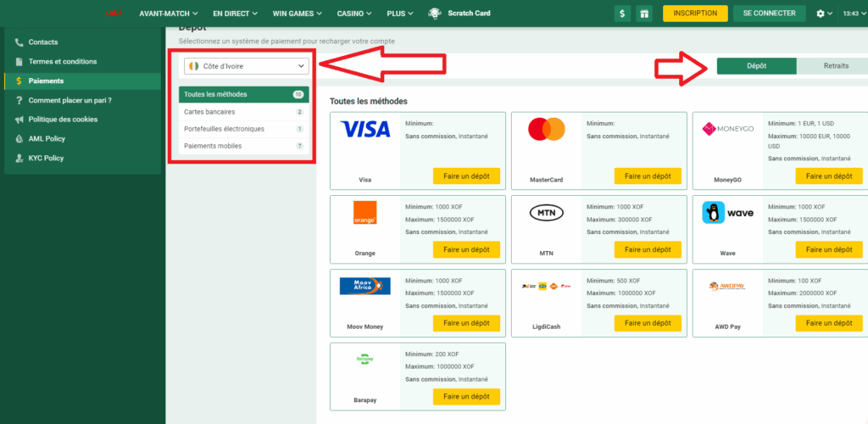
Task: Click Faire un dépôt for MoneyGO
Action: 829,176
